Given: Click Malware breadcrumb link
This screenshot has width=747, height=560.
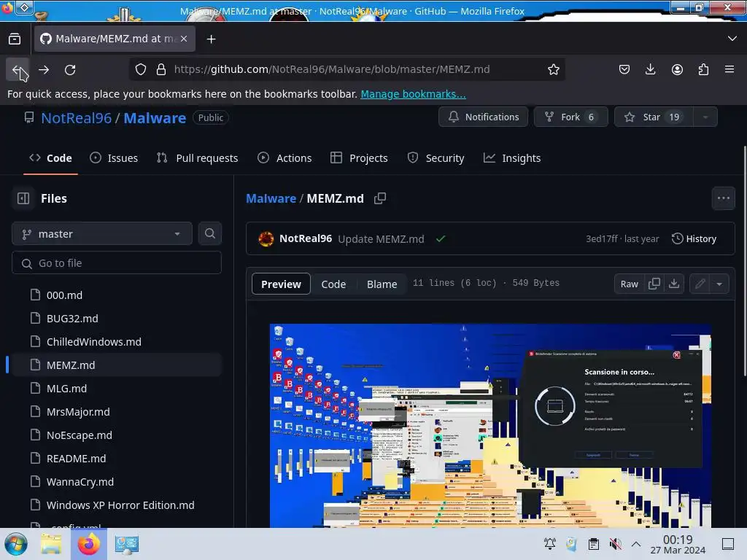Looking at the screenshot, I should tap(271, 198).
